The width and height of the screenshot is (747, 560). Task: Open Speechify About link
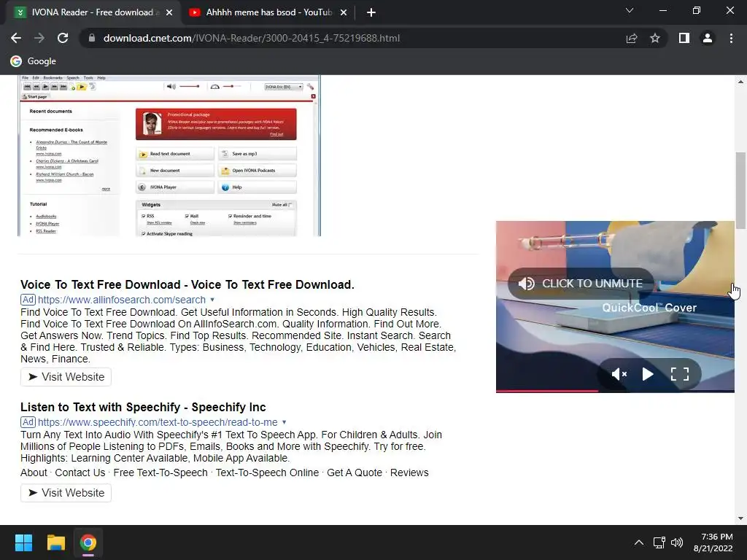(34, 472)
